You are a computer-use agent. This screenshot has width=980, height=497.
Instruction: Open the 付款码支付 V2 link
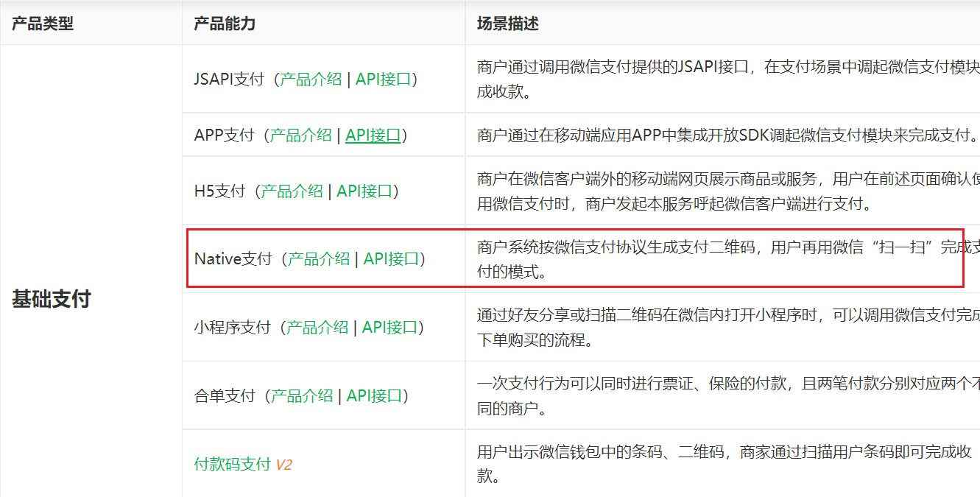point(243,465)
